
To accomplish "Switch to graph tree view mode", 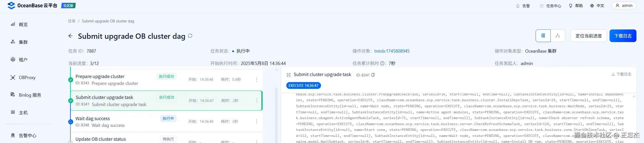I will pyautogui.click(x=558, y=36).
